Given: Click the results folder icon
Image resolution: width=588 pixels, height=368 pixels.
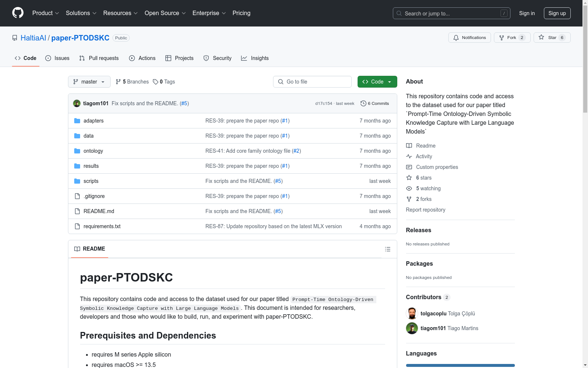Looking at the screenshot, I should tap(77, 166).
